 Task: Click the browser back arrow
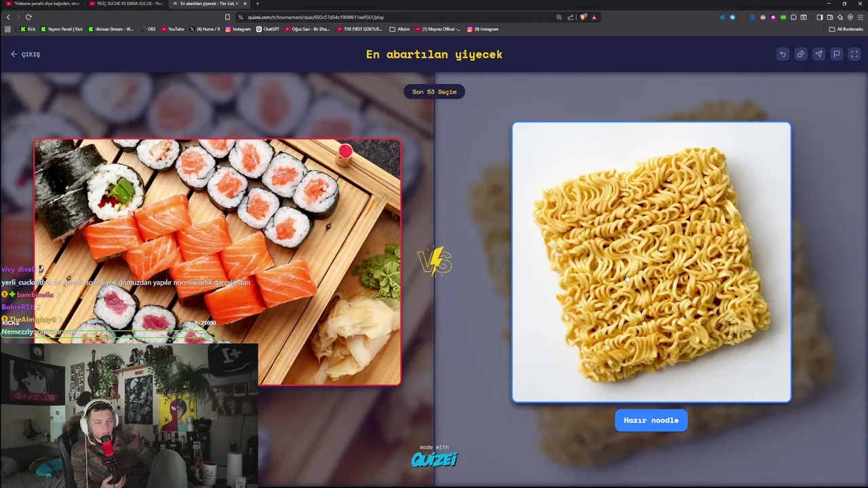pos(8,17)
